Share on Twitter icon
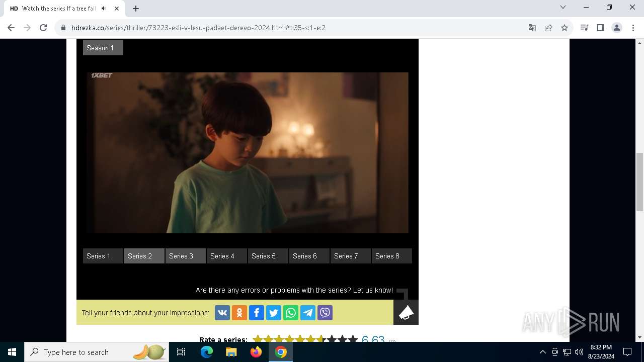The width and height of the screenshot is (644, 362). point(274,313)
